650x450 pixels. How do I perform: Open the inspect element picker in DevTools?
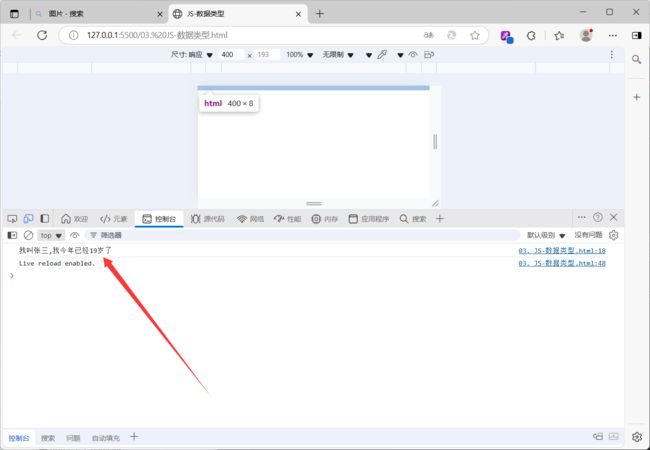(12, 218)
